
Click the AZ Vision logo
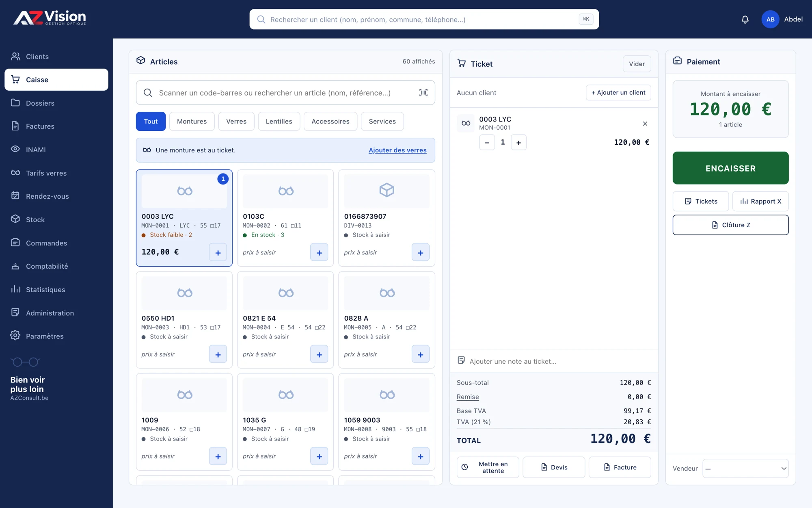50,18
